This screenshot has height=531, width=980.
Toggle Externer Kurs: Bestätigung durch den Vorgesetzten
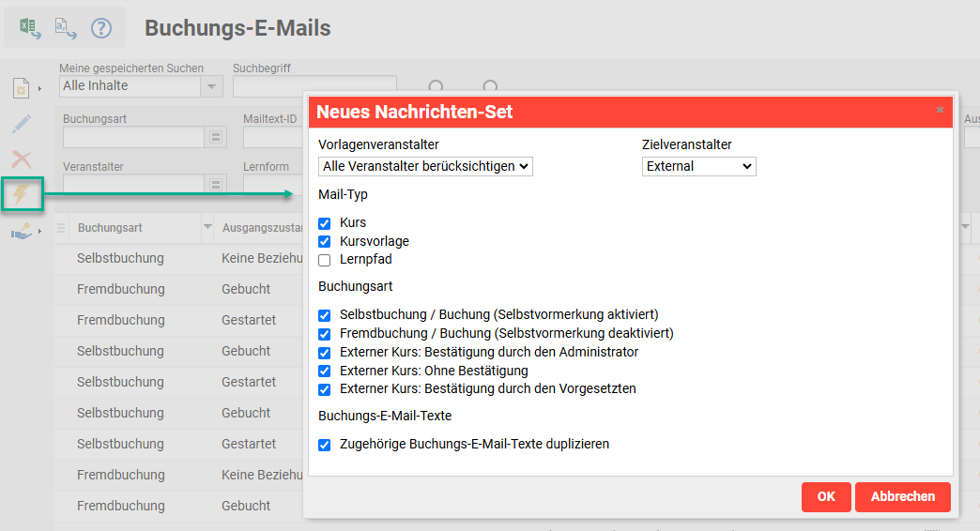pyautogui.click(x=325, y=390)
